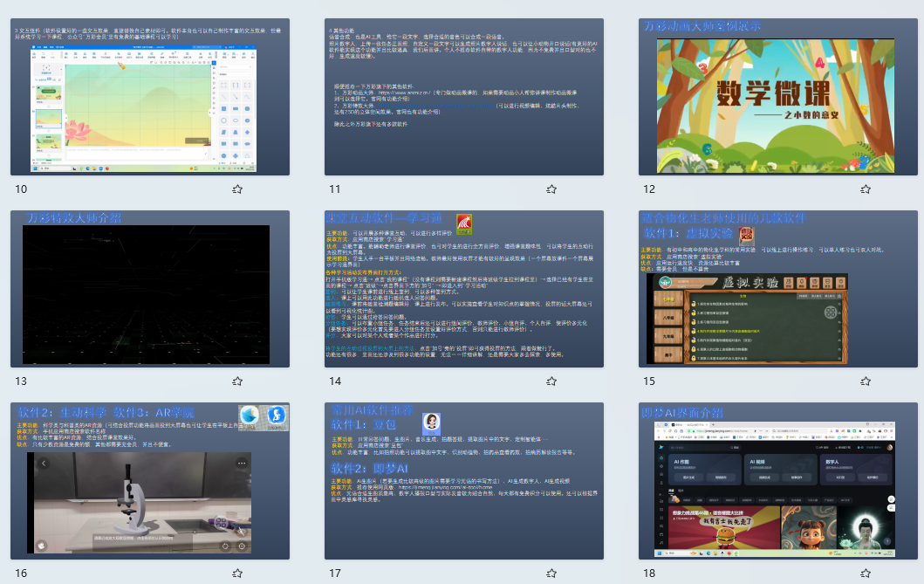Click the transition star icon under slide 11
Viewport: 924px width, 584px height.
tap(551, 189)
